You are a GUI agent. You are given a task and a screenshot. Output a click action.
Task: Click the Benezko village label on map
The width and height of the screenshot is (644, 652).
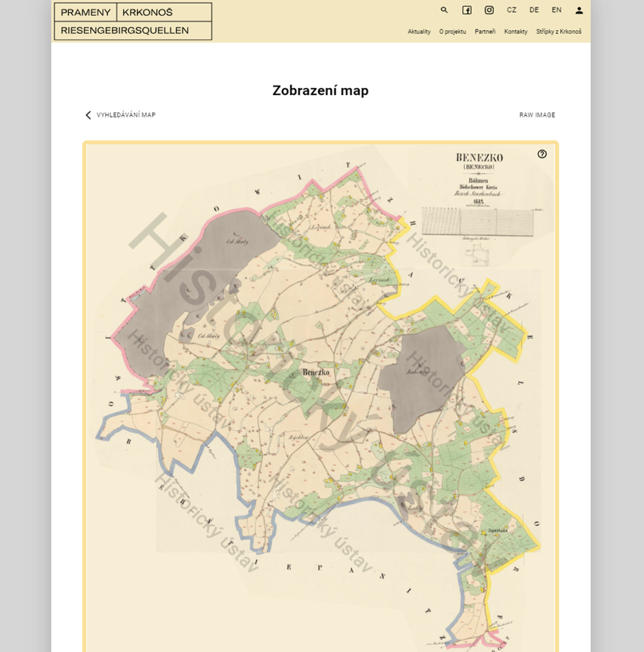coord(315,372)
